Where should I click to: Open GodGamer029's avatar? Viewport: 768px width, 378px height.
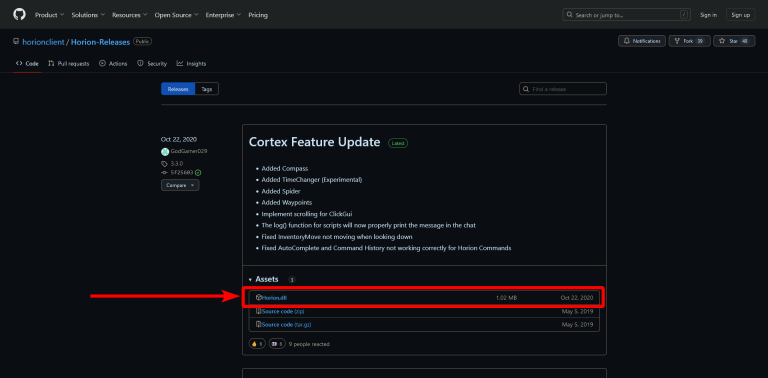pyautogui.click(x=165, y=151)
